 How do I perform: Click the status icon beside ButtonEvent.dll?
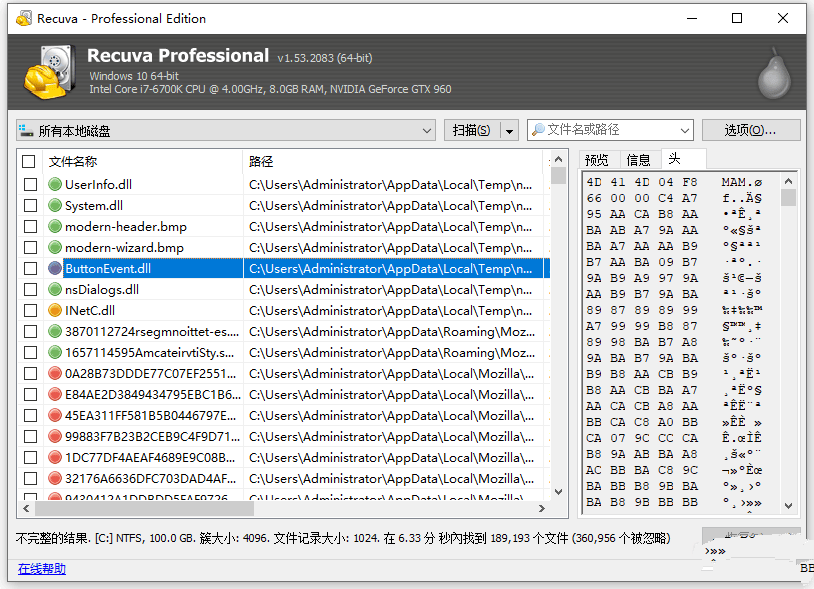55,268
